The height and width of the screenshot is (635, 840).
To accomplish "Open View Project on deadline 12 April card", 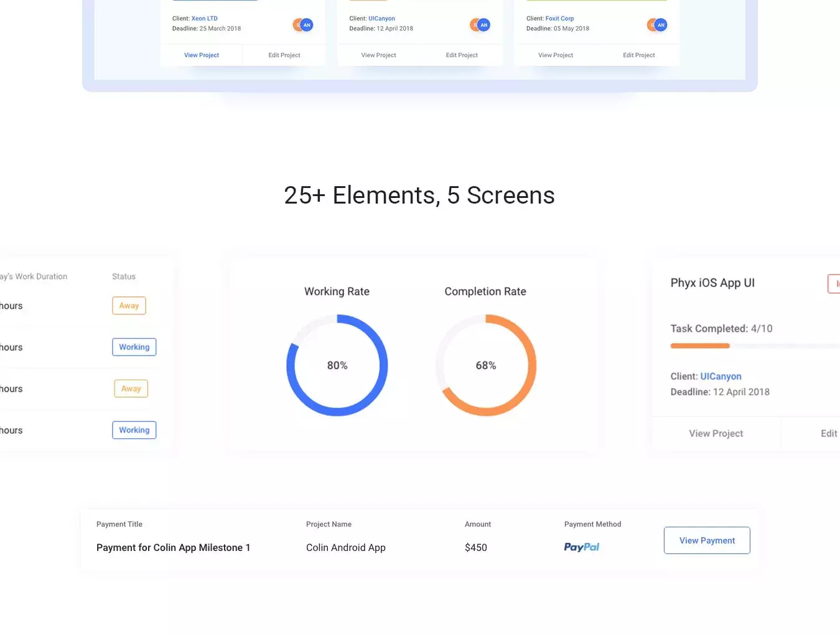I will point(379,55).
